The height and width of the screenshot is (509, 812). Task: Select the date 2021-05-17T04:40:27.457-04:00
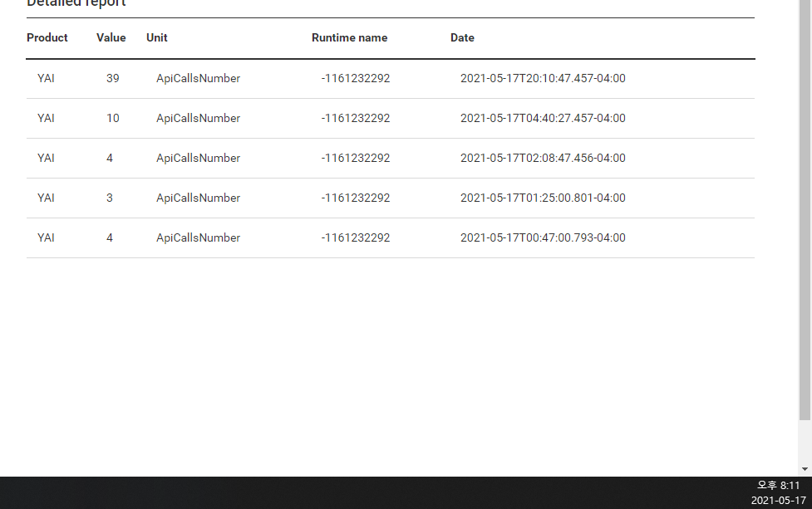(543, 119)
